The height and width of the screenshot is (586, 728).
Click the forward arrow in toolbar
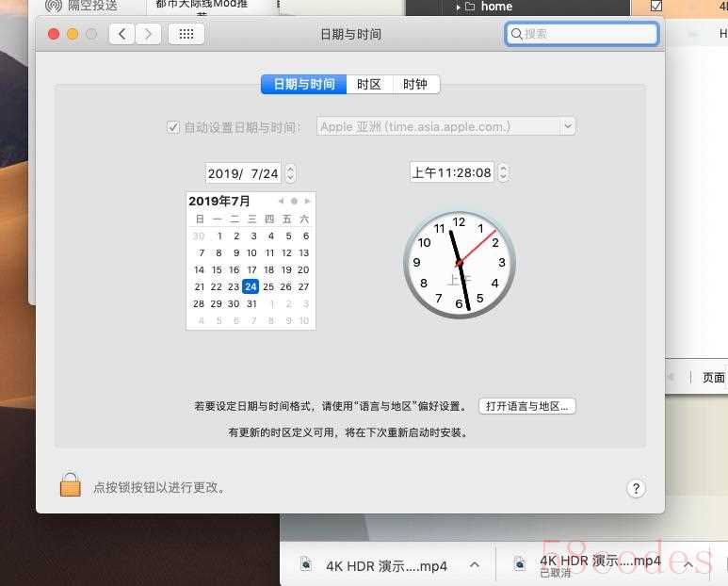148,34
